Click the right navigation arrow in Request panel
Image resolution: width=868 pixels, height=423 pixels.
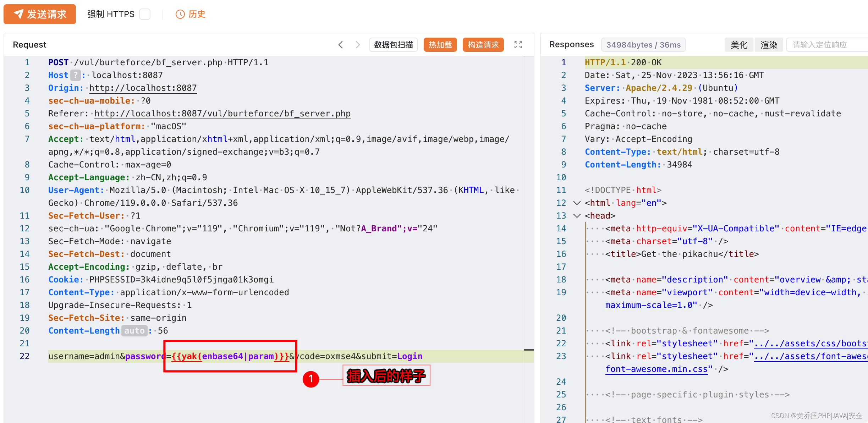click(x=359, y=44)
